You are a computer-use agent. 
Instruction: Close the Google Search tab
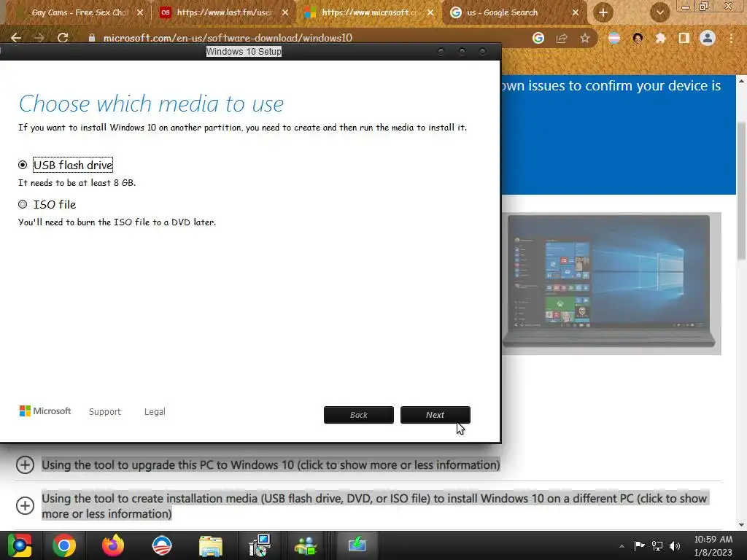[x=575, y=13]
